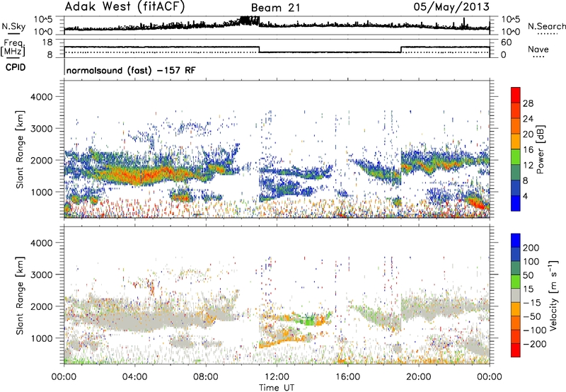Image resolution: width=566 pixels, height=392 pixels.
Task: Click the "16:00" time axis tick
Action: (x=347, y=377)
